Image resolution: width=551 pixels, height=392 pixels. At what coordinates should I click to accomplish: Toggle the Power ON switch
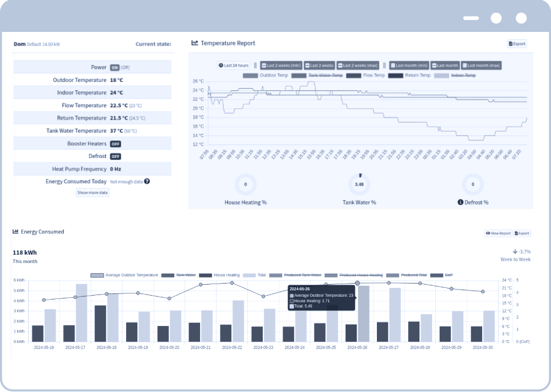[115, 67]
